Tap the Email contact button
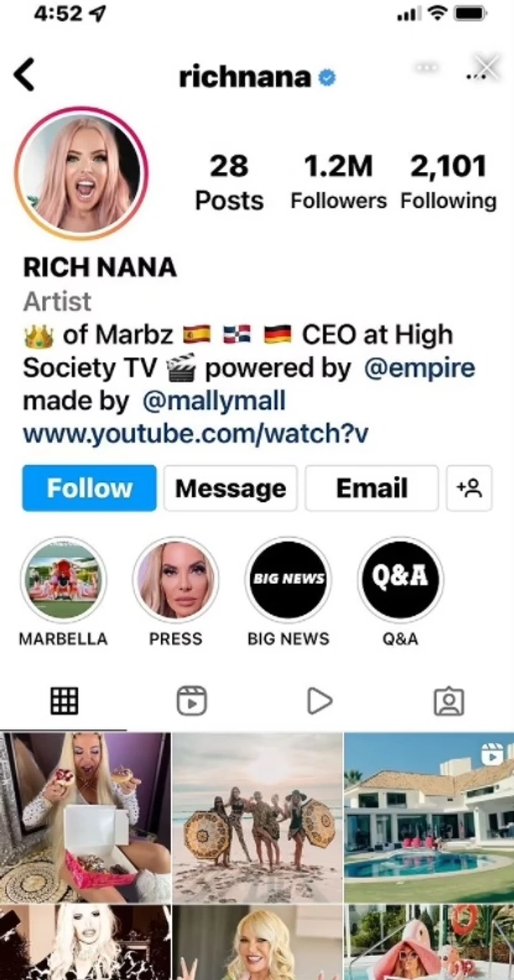Image resolution: width=514 pixels, height=980 pixels. pyautogui.click(x=371, y=489)
